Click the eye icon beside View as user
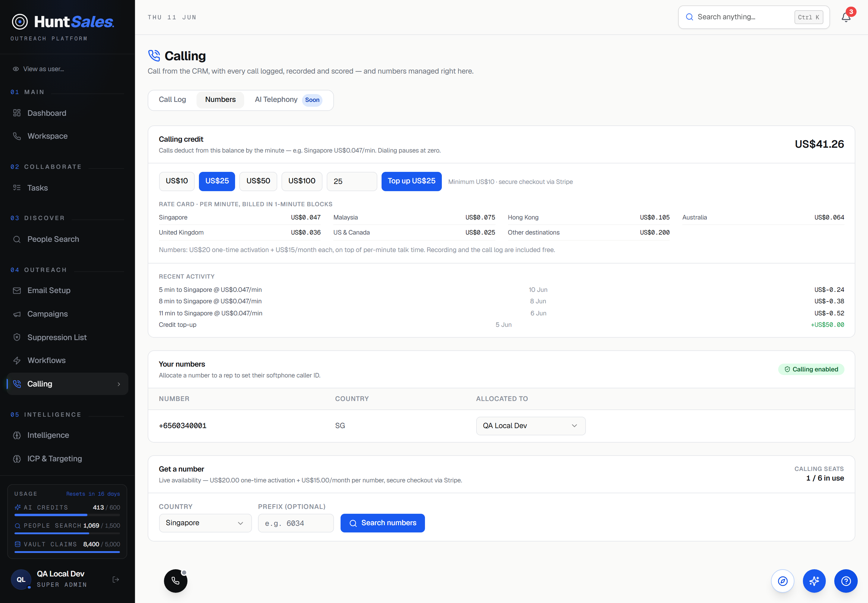 (x=16, y=69)
